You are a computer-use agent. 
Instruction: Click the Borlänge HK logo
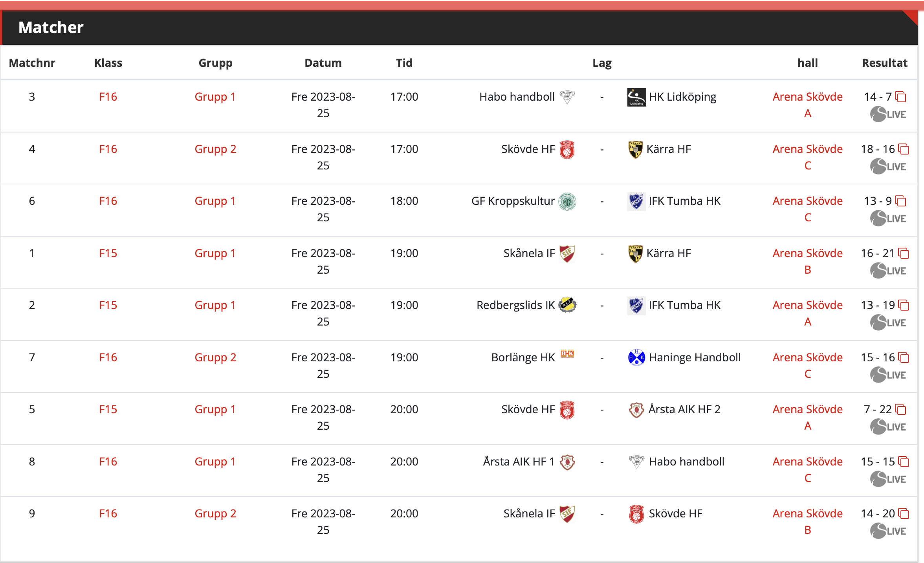pyautogui.click(x=567, y=353)
